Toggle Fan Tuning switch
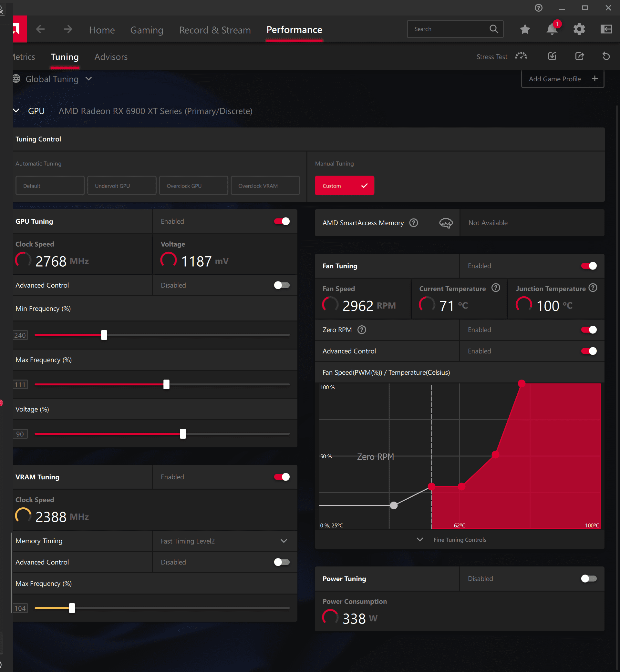Image resolution: width=620 pixels, height=672 pixels. pyautogui.click(x=589, y=266)
